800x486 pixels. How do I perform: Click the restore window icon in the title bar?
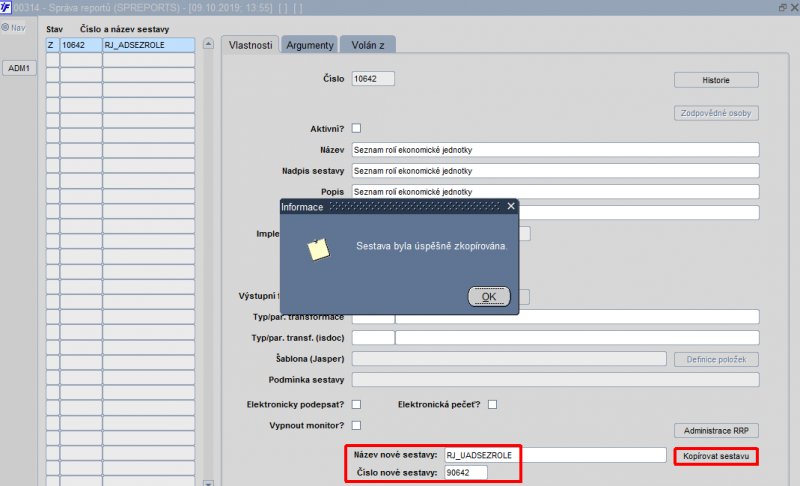[x=782, y=7]
